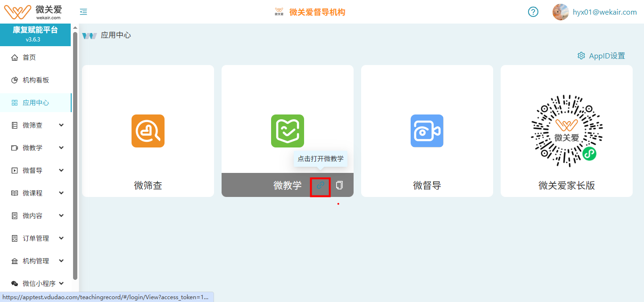
Task: Open the 微筛查 orange app icon
Action: click(148, 131)
